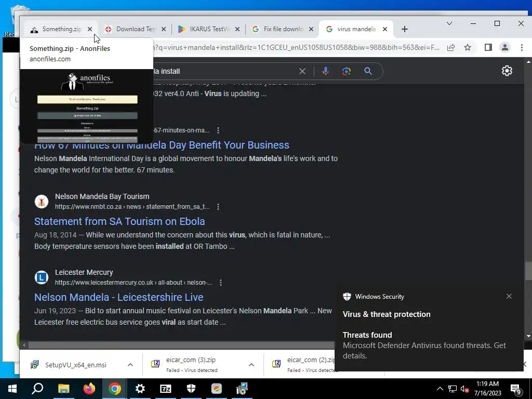Open taskbar Search
Viewport: 532px width, 399px height.
pos(37,389)
